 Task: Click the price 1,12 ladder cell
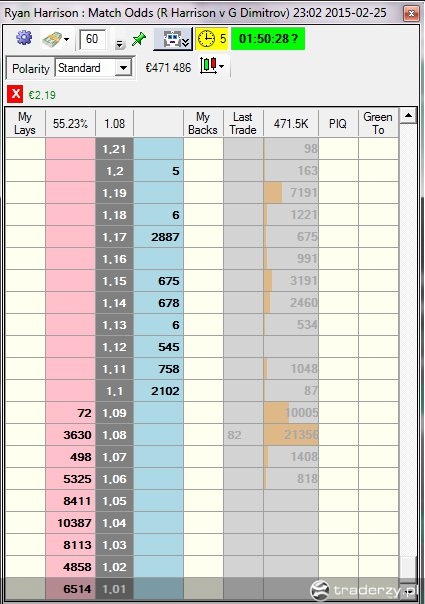click(114, 347)
